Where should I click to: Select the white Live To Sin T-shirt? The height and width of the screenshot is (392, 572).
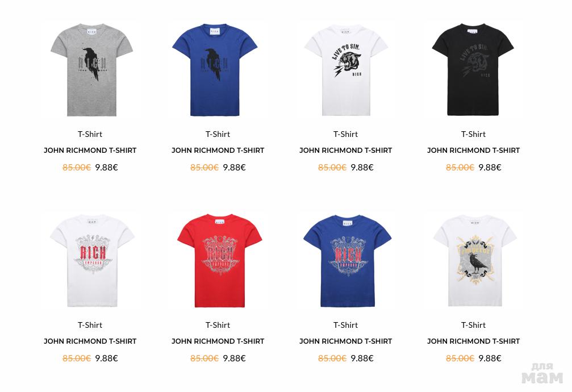coord(346,70)
